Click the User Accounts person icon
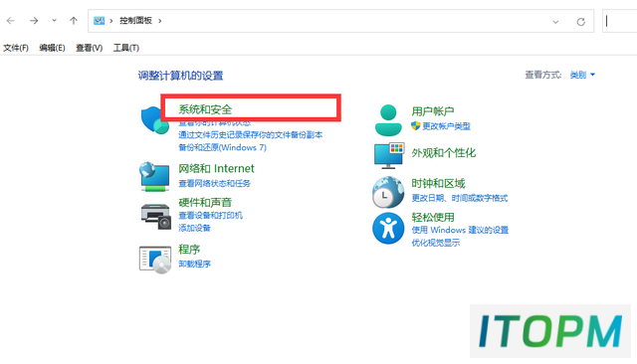The height and width of the screenshot is (364, 637). (x=388, y=120)
